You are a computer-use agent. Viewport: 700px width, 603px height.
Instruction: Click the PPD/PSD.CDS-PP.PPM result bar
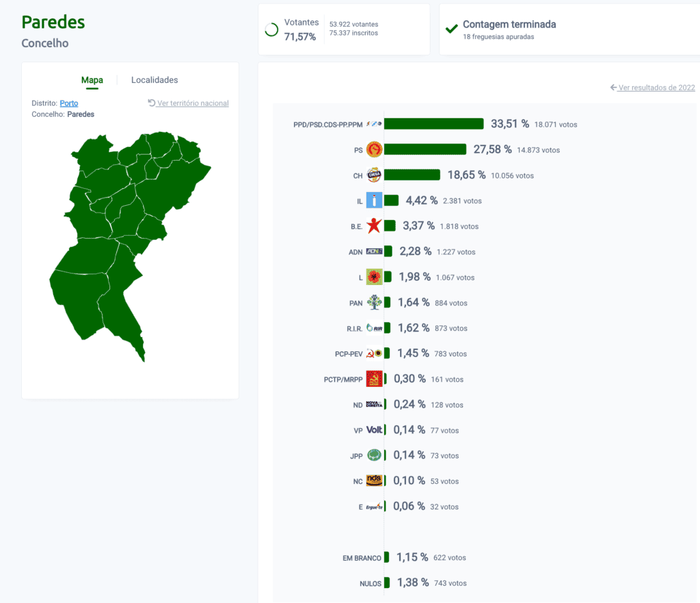433,124
